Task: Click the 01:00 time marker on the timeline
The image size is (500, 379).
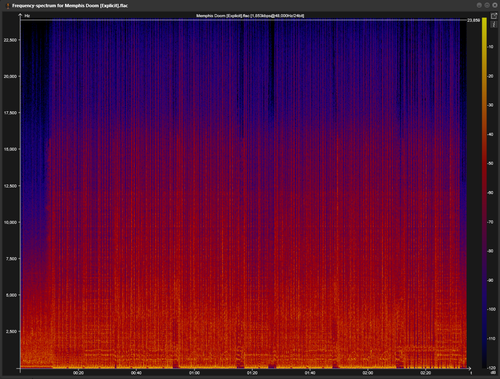Action: point(194,373)
